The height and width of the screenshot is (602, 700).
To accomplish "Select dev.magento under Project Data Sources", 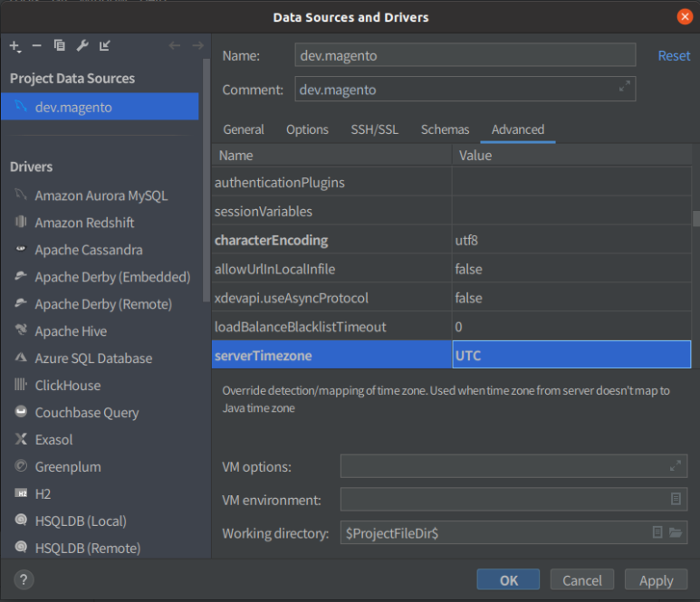I will [x=100, y=107].
